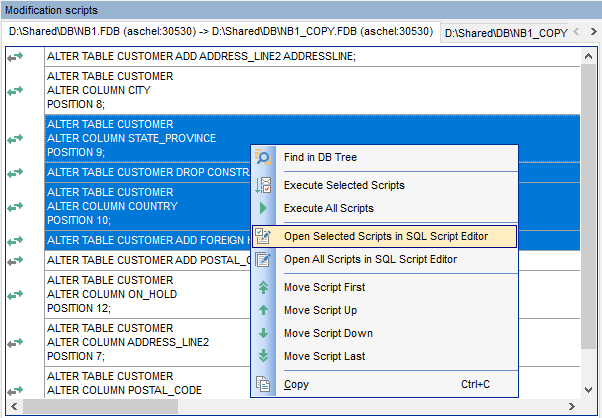Image resolution: width=602 pixels, height=418 pixels.
Task: Click the Open All Scripts editor icon
Action: click(263, 260)
